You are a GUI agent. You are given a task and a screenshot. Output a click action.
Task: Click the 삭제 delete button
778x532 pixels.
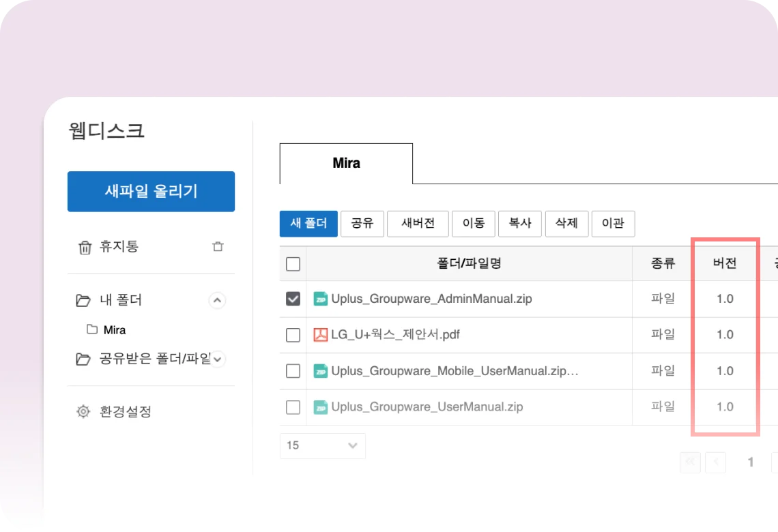566,224
